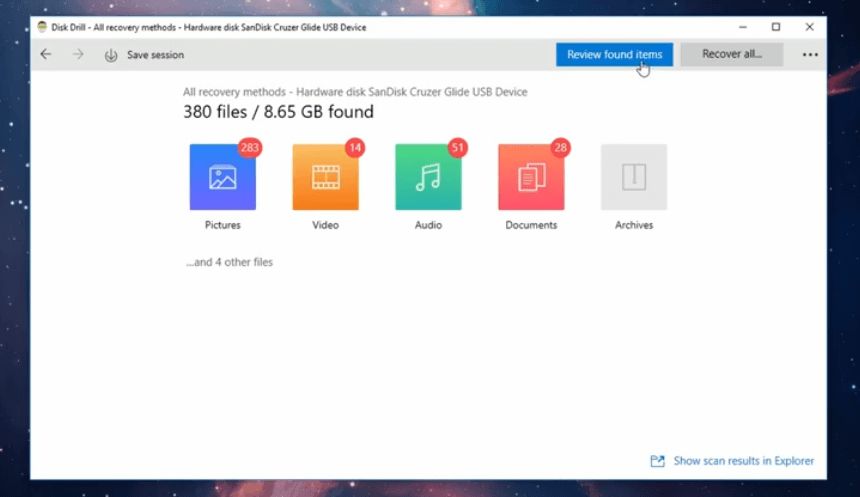This screenshot has height=497, width=860.
Task: Click the Archives label text
Action: (x=633, y=225)
